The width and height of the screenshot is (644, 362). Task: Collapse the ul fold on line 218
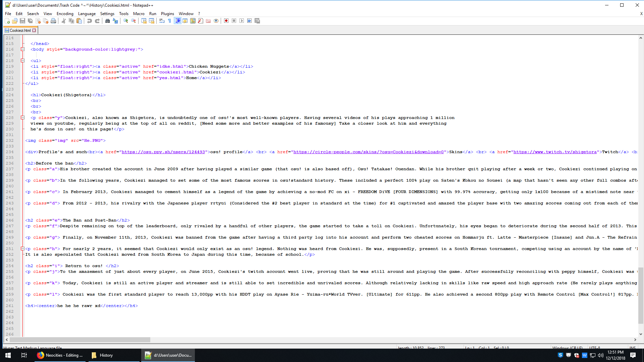pos(22,61)
